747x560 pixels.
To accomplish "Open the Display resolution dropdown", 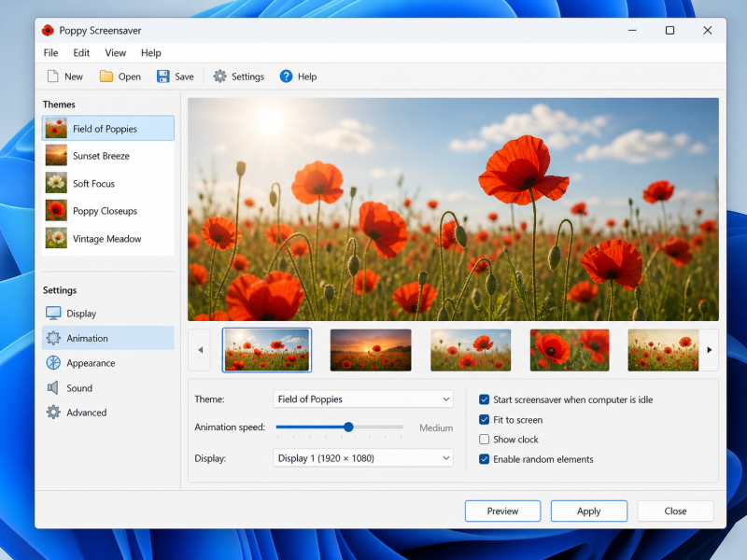I will tap(363, 458).
